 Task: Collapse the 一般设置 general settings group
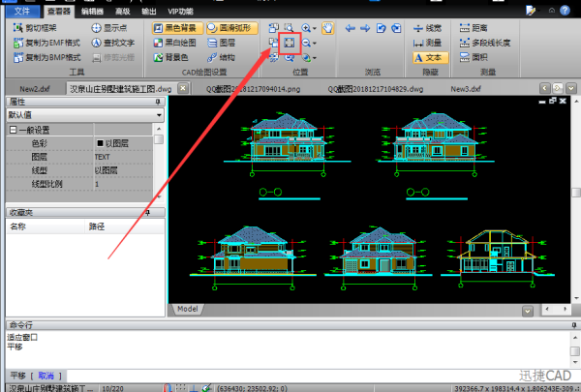[13, 130]
